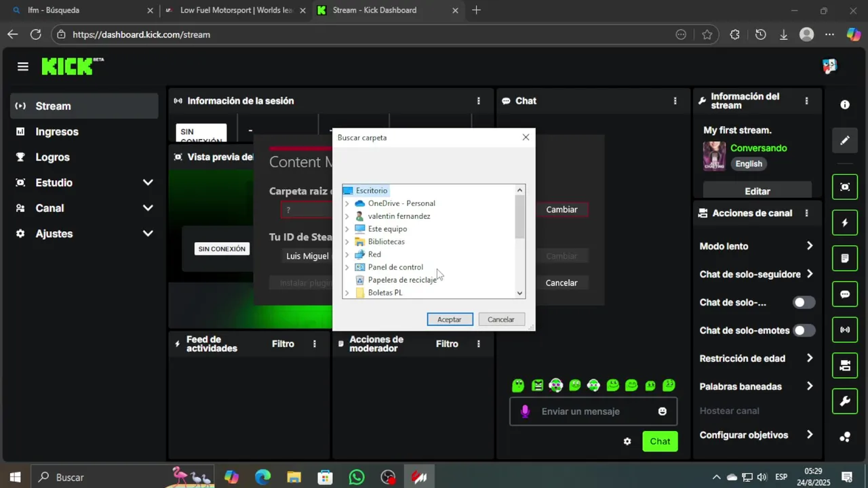Click the Editar stream info button
The height and width of the screenshot is (488, 868).
757,191
